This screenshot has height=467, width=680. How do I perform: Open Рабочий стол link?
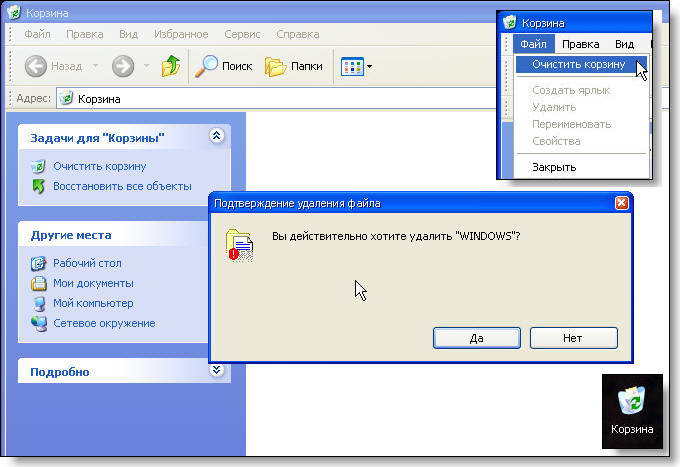pos(87,263)
